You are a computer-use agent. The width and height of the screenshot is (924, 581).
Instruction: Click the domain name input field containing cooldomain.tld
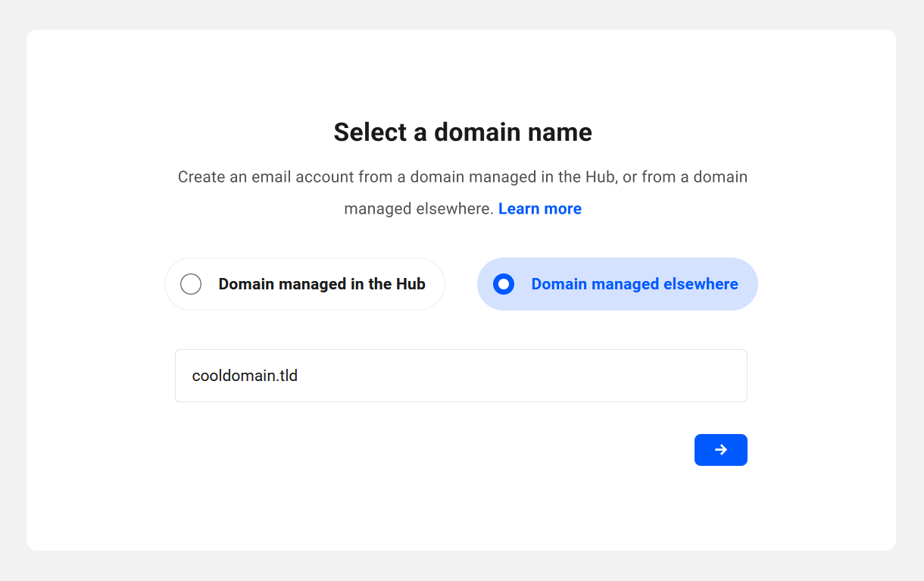tap(461, 376)
